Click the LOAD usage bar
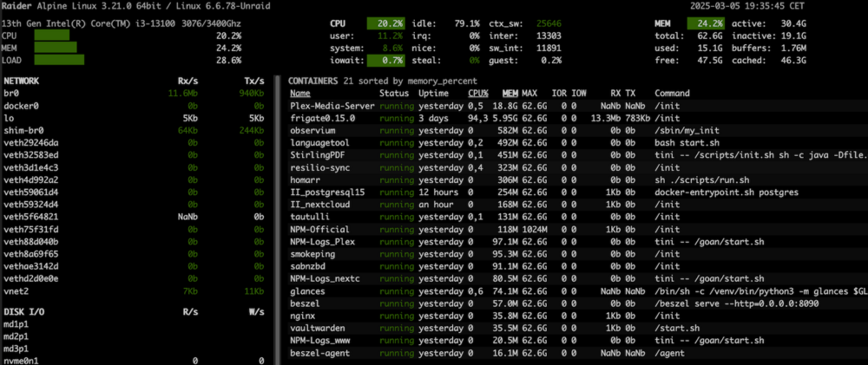This screenshot has height=365, width=868. pyautogui.click(x=59, y=60)
